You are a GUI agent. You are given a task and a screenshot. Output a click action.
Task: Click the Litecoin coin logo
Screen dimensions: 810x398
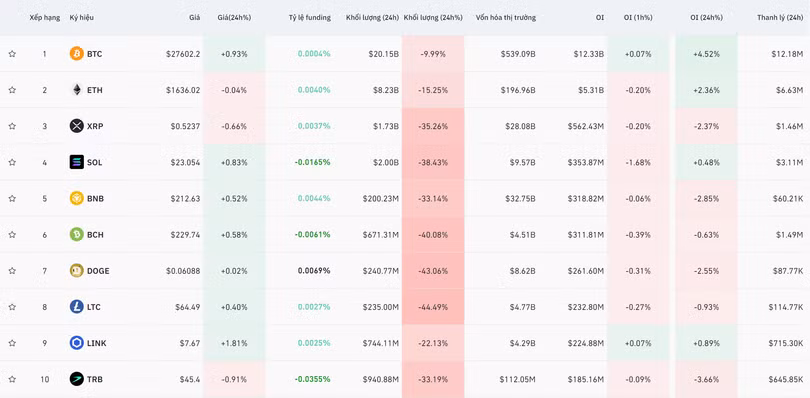click(x=76, y=307)
